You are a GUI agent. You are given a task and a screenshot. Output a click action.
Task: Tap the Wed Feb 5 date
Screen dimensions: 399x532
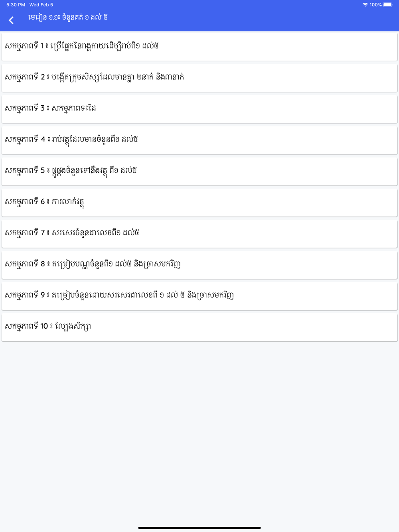point(41,5)
